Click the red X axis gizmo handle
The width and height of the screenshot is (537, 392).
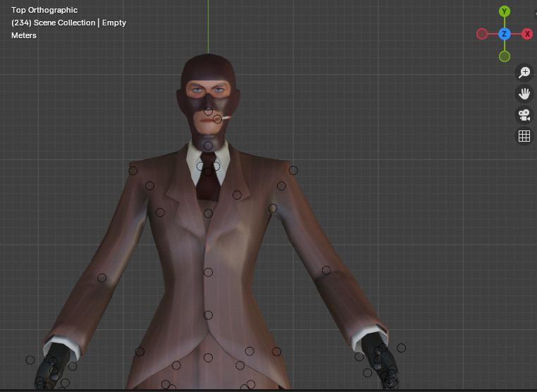pos(527,34)
